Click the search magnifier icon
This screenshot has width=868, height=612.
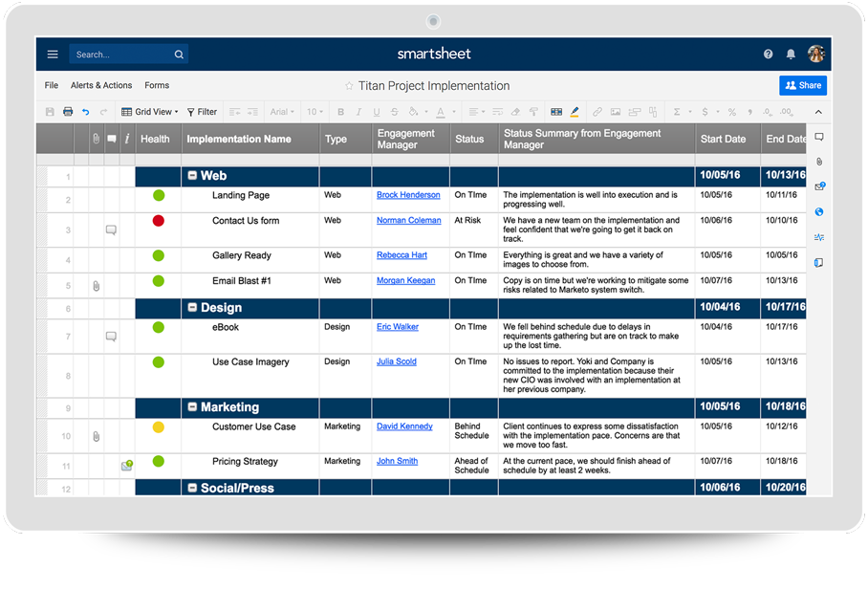click(x=179, y=55)
